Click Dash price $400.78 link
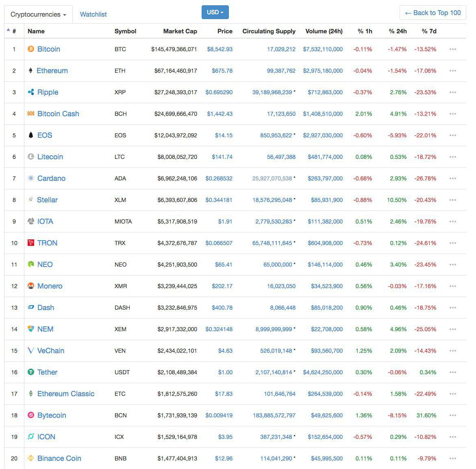 222,308
